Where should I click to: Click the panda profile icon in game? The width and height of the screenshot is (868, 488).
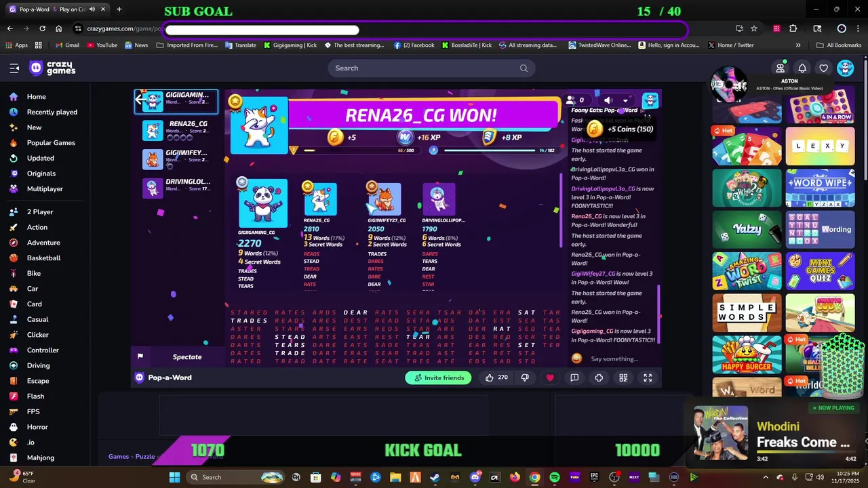(x=650, y=100)
